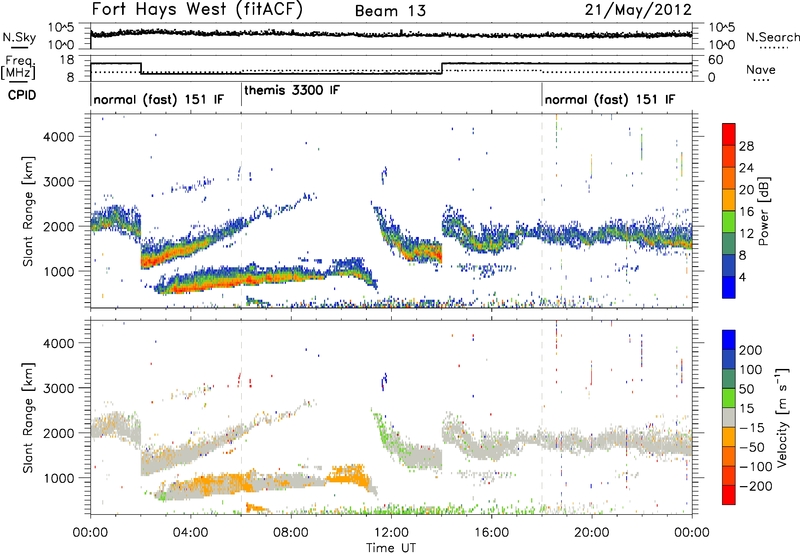Click the -200 value on Velocity colorbar
The image size is (800, 554).
pyautogui.click(x=756, y=486)
